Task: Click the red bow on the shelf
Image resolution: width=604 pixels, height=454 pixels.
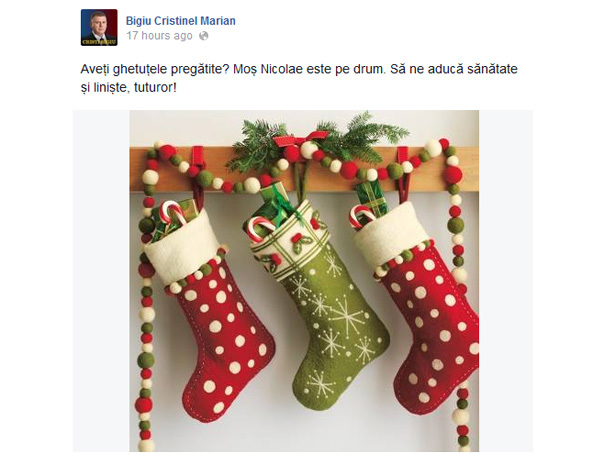Action: [301, 138]
